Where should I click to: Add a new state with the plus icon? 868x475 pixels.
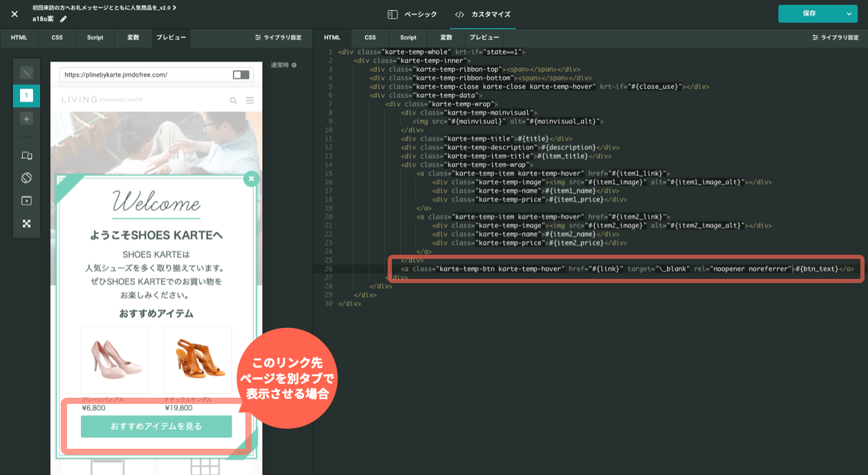(x=26, y=119)
